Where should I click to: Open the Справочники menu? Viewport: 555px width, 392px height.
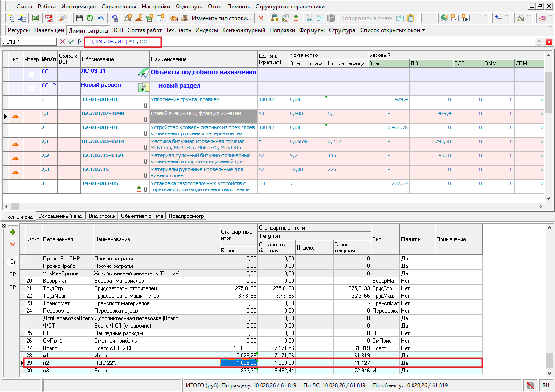click(x=118, y=7)
